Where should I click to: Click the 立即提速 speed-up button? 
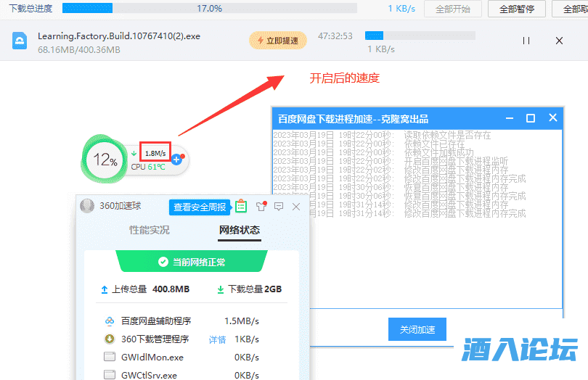click(278, 41)
